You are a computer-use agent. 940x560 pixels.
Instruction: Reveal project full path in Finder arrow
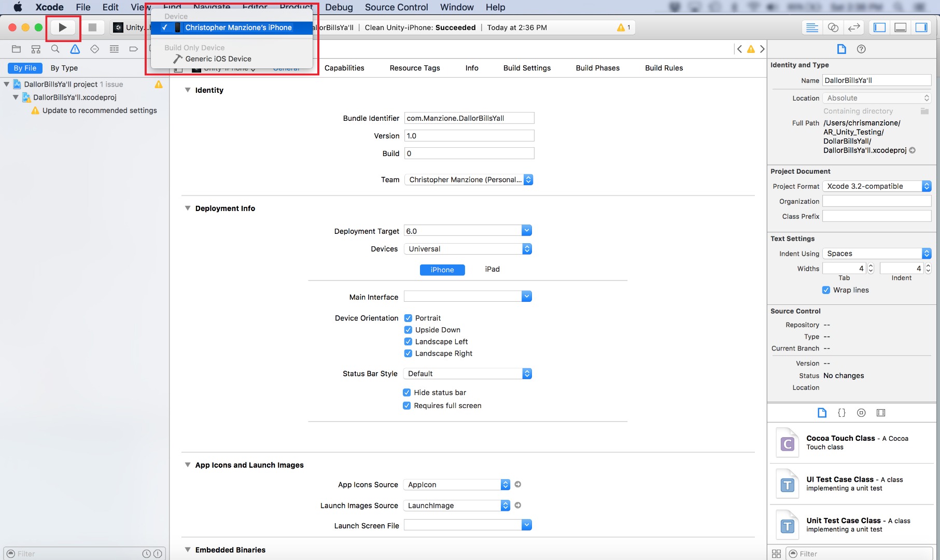click(913, 150)
